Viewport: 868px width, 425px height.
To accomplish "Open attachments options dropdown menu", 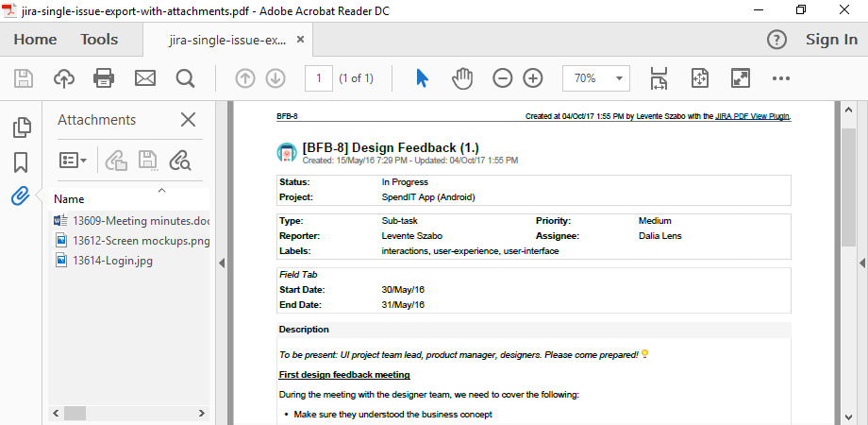I will 73,161.
